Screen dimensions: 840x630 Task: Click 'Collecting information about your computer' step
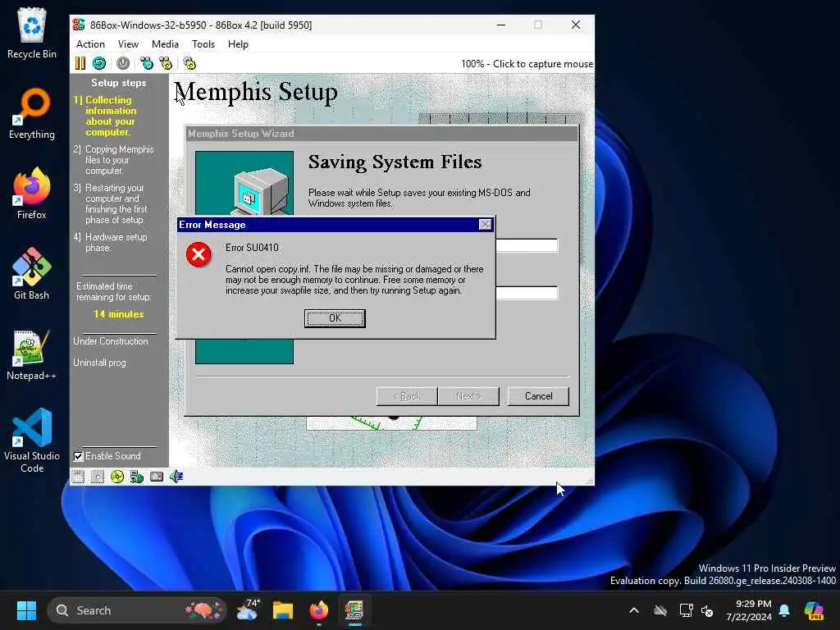click(x=111, y=116)
